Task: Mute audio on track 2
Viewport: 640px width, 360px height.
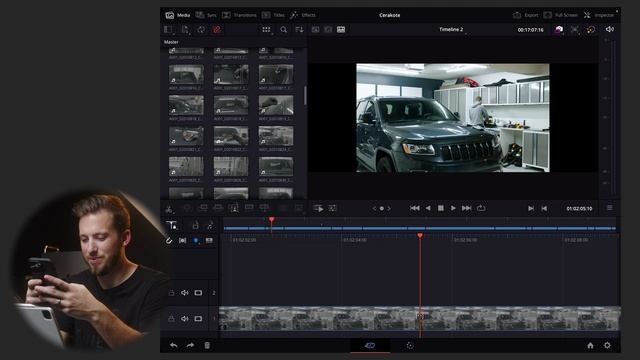Action: pyautogui.click(x=185, y=293)
